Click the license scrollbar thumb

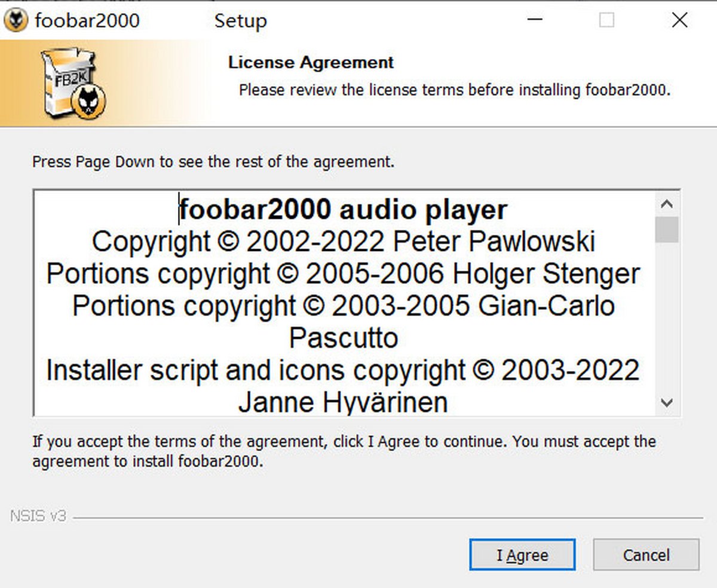click(667, 230)
